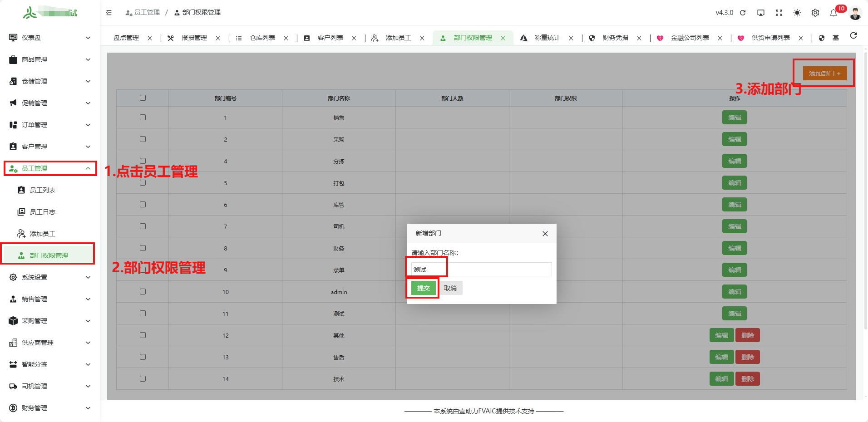868x422 pixels.
Task: Click 取消 to cancel the dialog
Action: click(450, 288)
